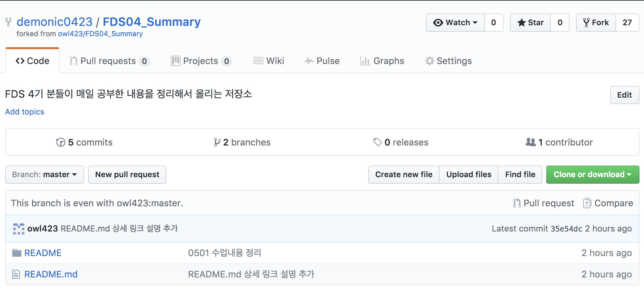Click the Add topics link
This screenshot has width=644, height=291.
click(25, 112)
